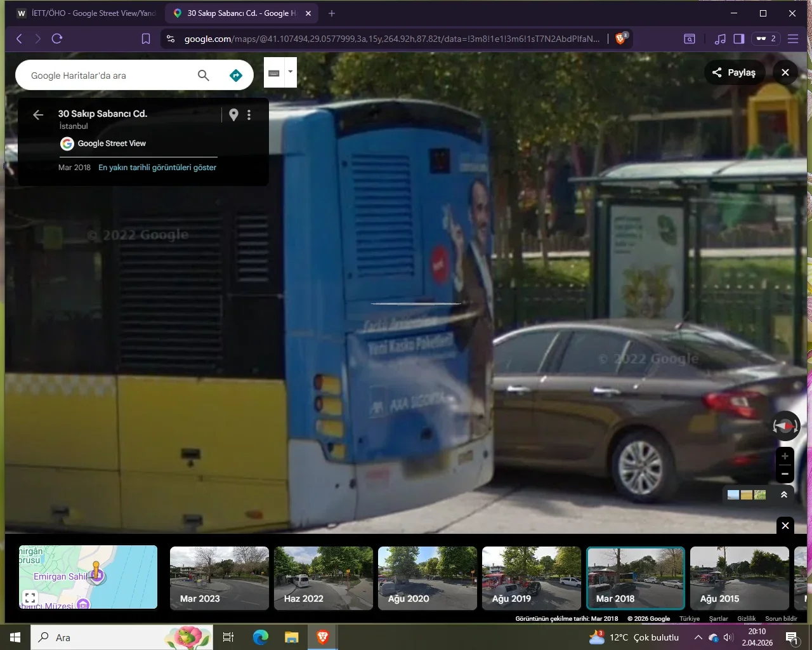
Task: Select the Ağu 2019 street view thumbnail
Action: click(x=531, y=578)
